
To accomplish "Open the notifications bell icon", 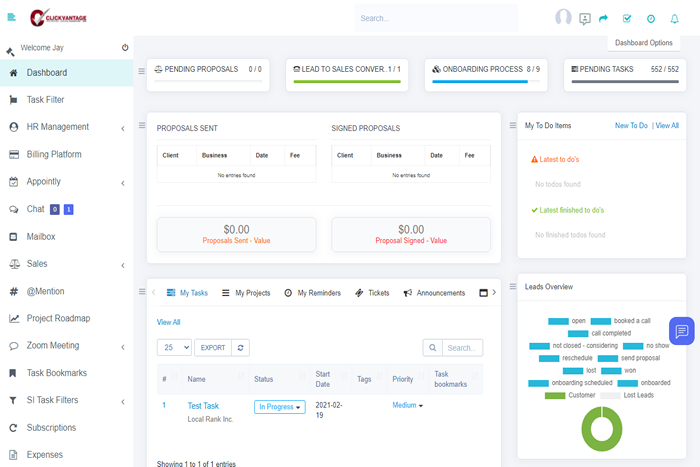I will [675, 18].
